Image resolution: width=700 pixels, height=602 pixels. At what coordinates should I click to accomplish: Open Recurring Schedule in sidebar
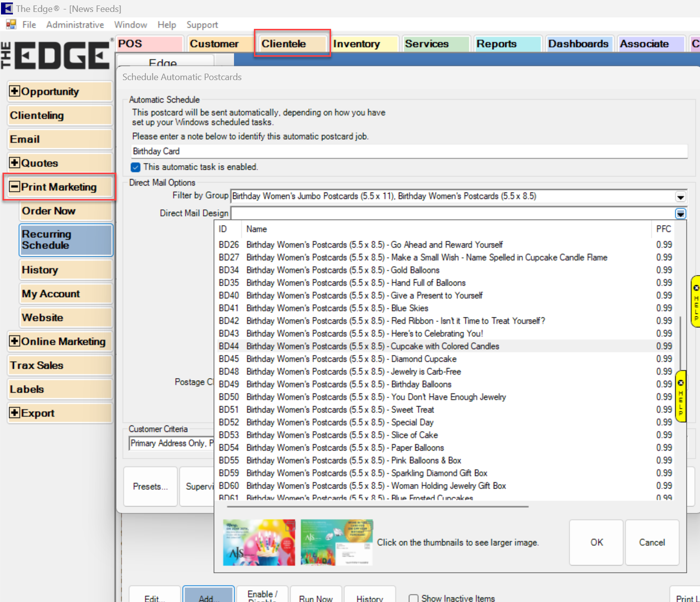66,240
